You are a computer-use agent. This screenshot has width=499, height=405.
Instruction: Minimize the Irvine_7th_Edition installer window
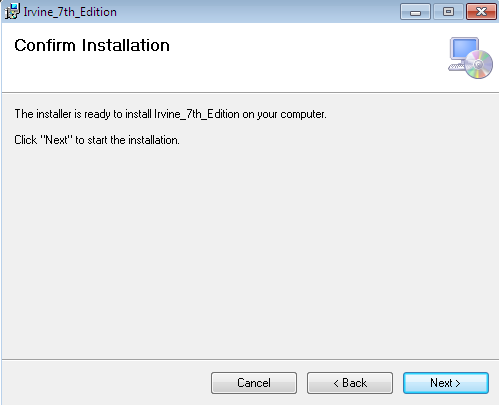click(415, 12)
